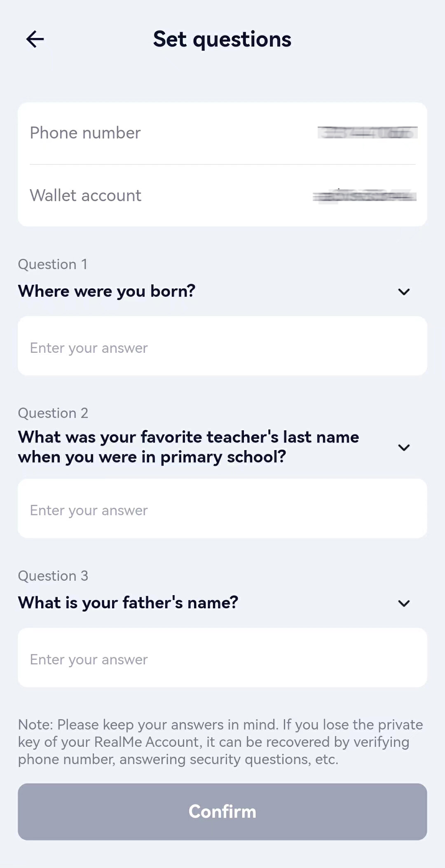Click the Question 2 label
Image resolution: width=445 pixels, height=868 pixels.
[53, 413]
